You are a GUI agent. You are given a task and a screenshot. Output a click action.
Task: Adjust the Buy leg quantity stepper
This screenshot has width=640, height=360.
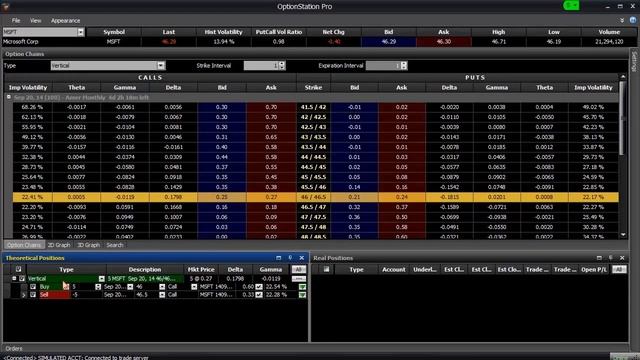click(x=98, y=287)
